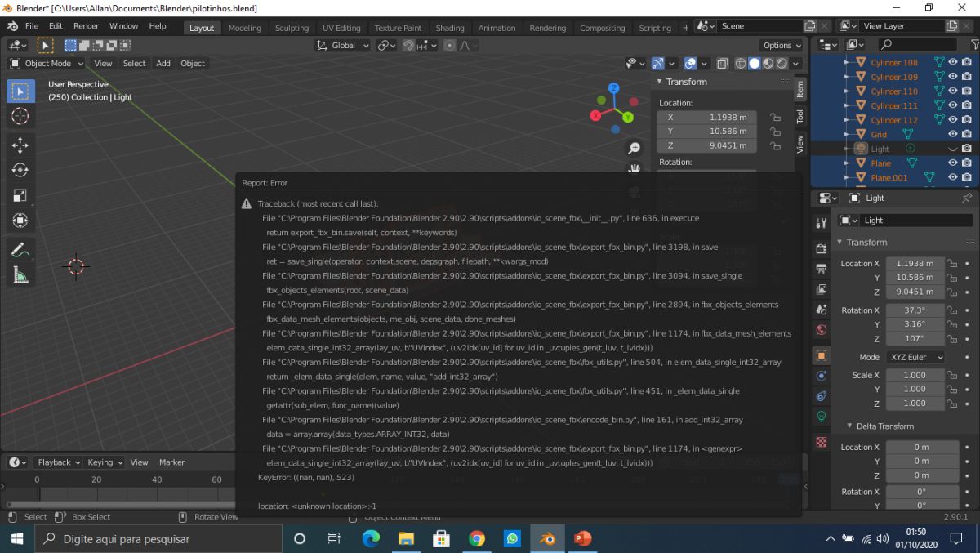Click the Scale X field showing 1.000
The width and height of the screenshot is (980, 553).
[915, 375]
